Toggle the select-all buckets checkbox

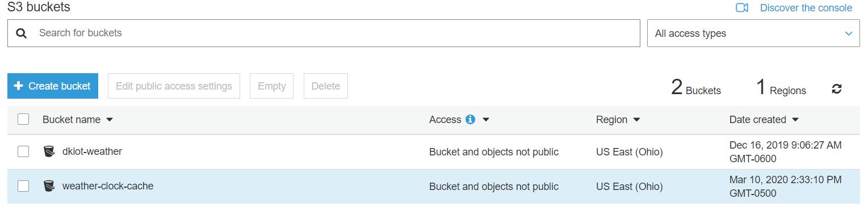[23, 120]
